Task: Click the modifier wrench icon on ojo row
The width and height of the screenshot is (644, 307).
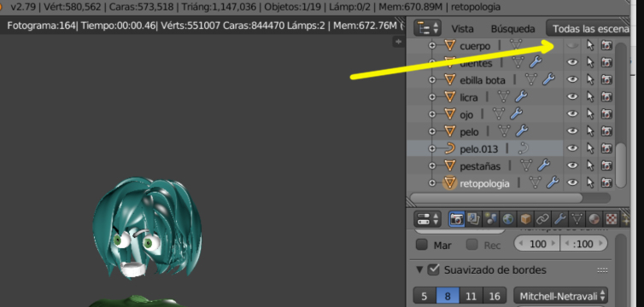Action: 516,114
